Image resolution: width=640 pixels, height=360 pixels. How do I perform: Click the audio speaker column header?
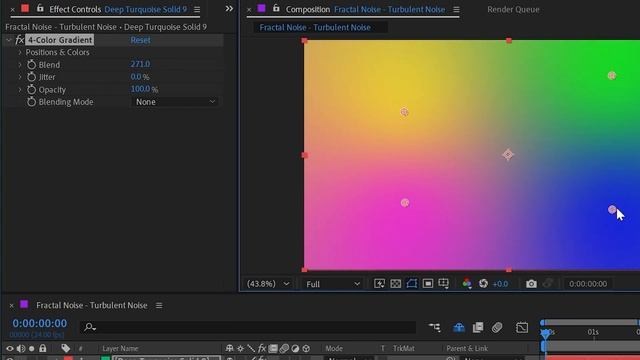click(21, 348)
